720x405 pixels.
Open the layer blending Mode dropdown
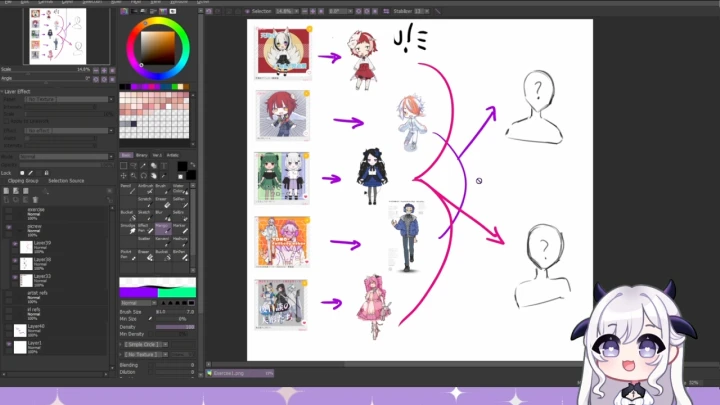(67, 157)
